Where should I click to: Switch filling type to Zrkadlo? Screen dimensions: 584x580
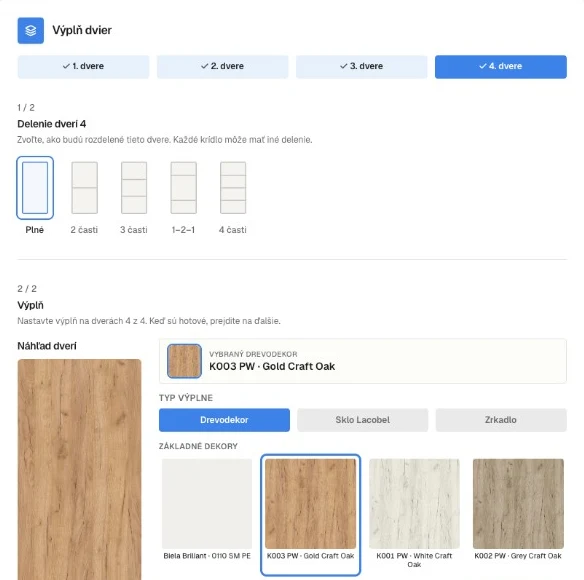click(501, 420)
